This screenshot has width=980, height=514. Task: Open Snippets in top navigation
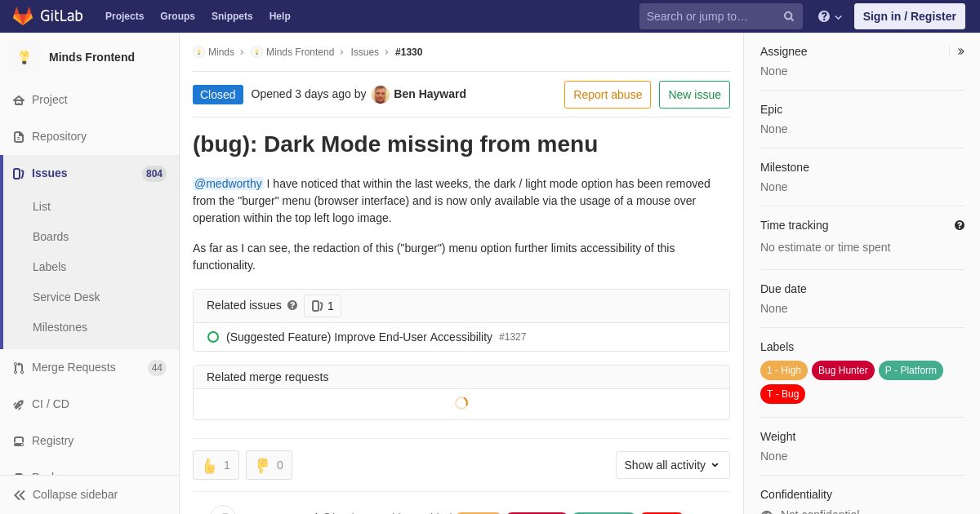click(x=232, y=16)
